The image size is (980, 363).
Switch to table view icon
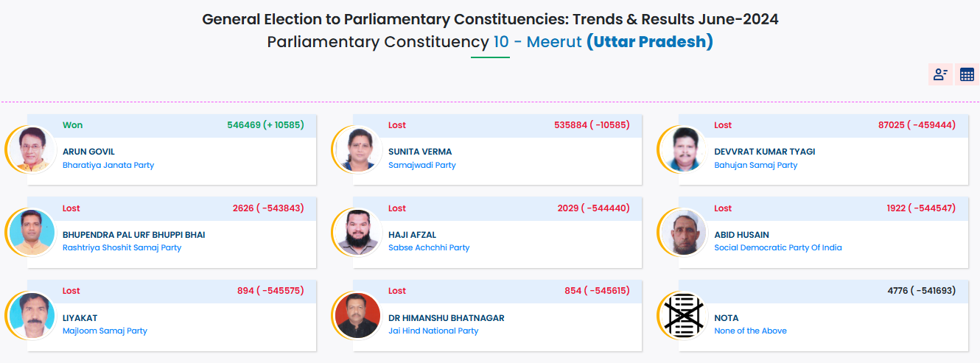click(967, 74)
